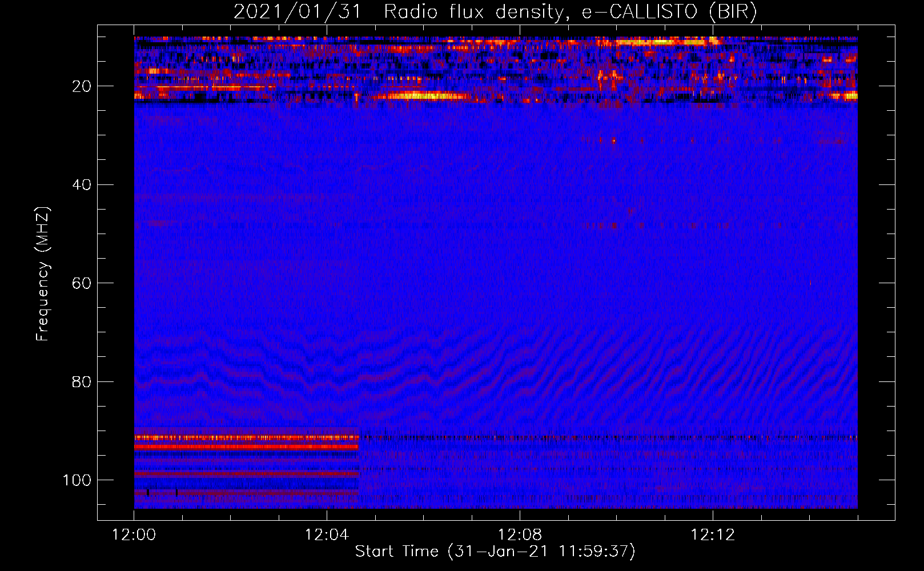
Task: Click the 20 frequency tick label
Action: tap(82, 86)
